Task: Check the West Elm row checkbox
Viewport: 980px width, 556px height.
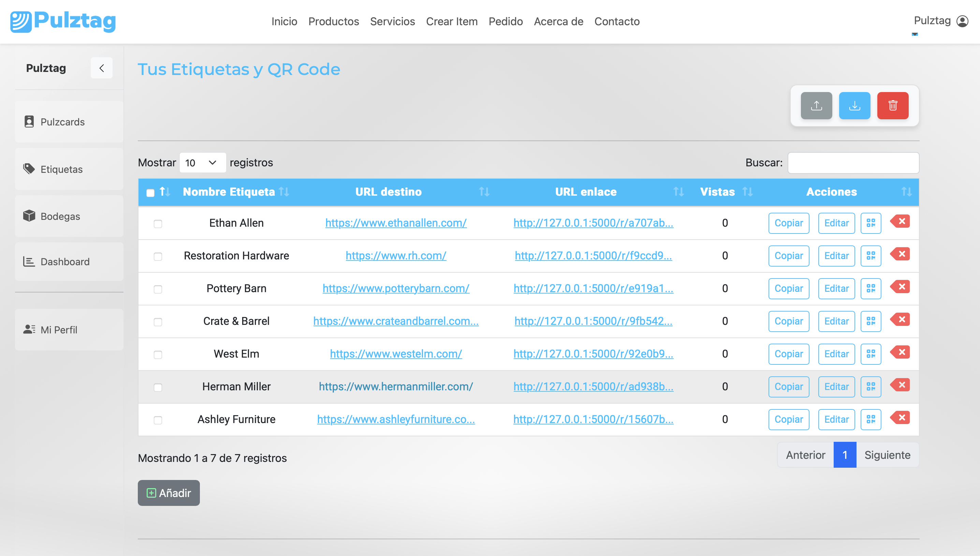Action: [x=158, y=355]
